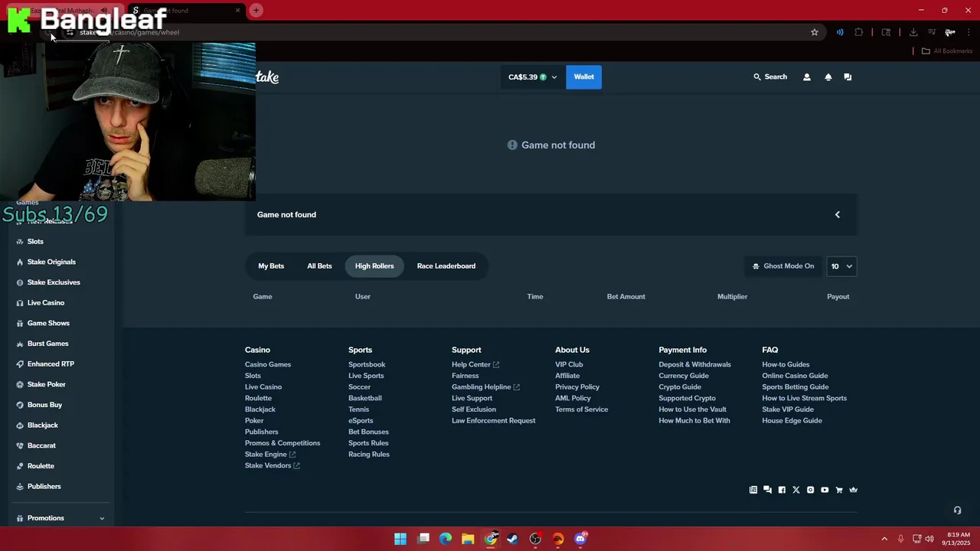The image size is (980, 551).
Task: Click the Blackjack sidebar icon
Action: tap(20, 425)
